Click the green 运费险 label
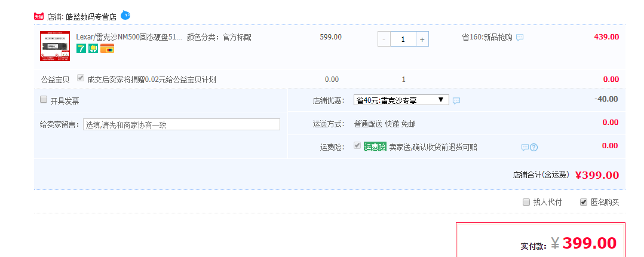644x257 pixels. tap(375, 147)
